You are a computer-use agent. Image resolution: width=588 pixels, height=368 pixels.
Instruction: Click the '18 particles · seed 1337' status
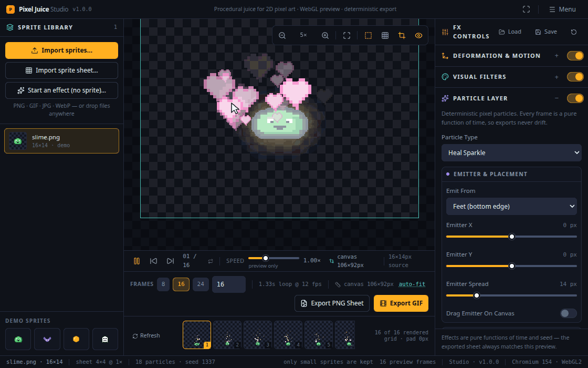point(175,362)
